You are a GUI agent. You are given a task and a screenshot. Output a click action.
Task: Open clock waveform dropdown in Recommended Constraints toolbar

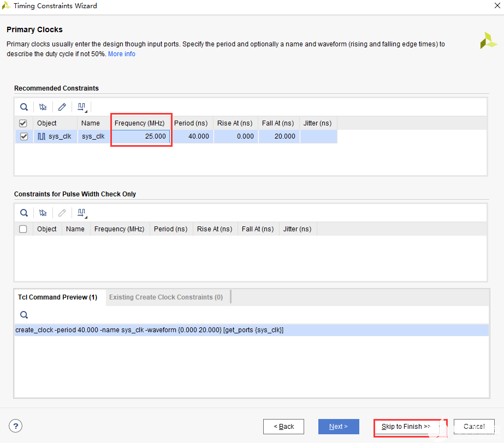(x=82, y=107)
